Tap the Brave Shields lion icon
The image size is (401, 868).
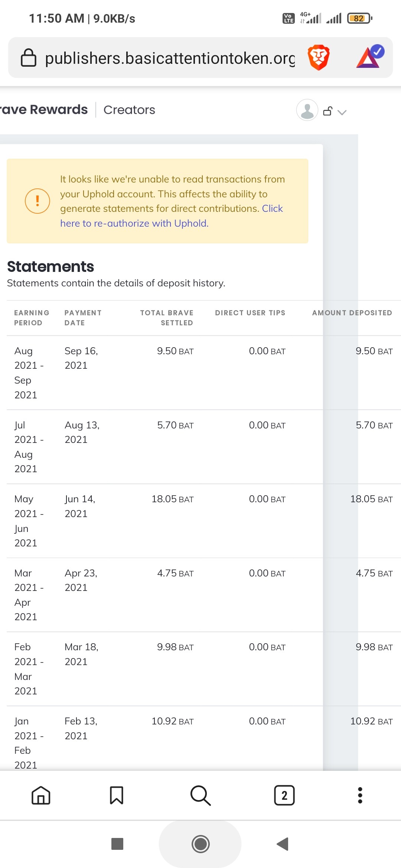319,58
